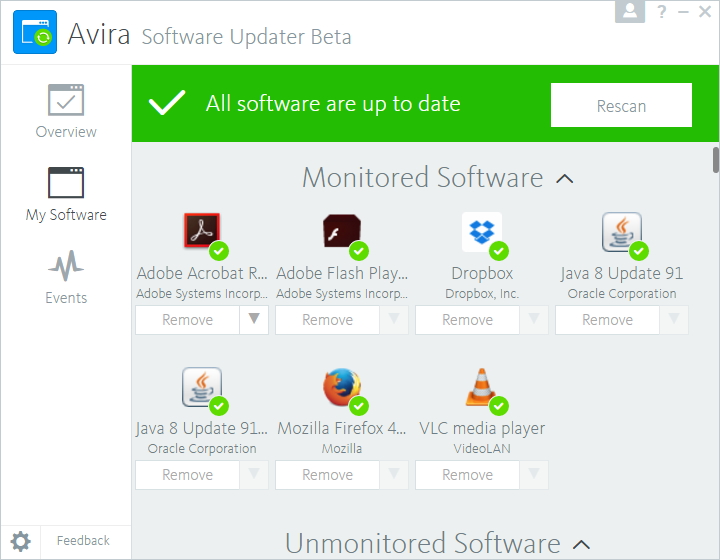Collapse the Monitored Software section

point(565,179)
